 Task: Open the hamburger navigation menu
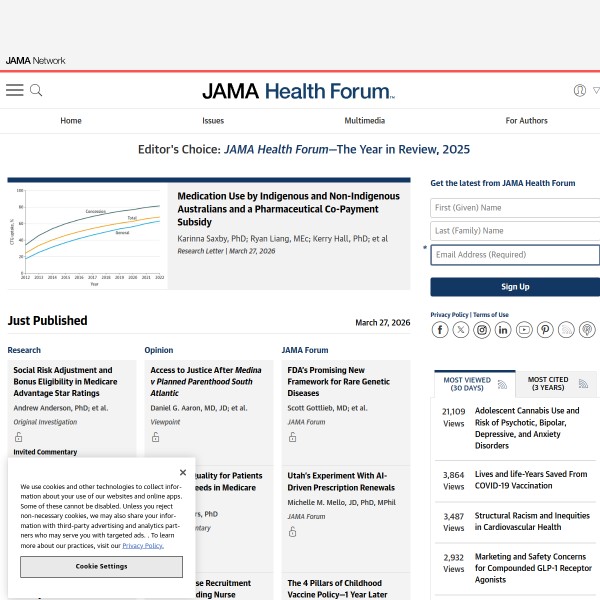(x=14, y=90)
